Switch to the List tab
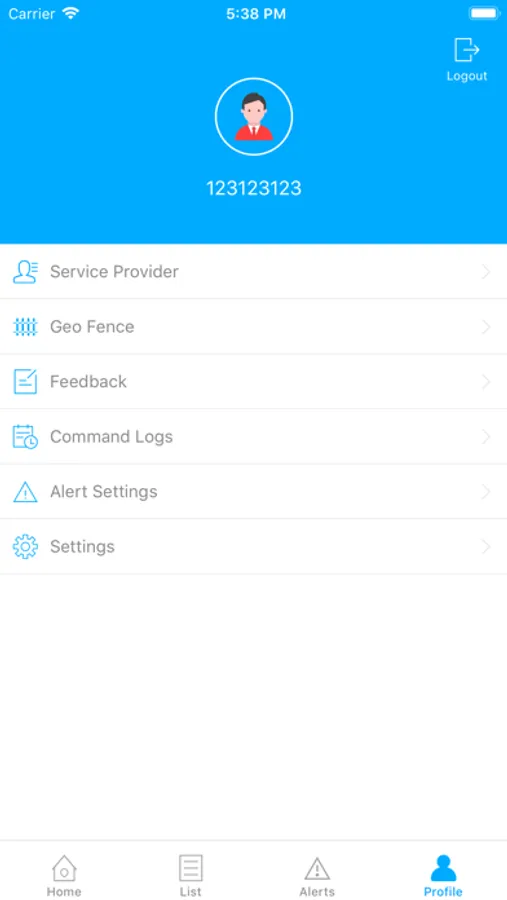Image resolution: width=507 pixels, height=900 pixels. click(190, 875)
